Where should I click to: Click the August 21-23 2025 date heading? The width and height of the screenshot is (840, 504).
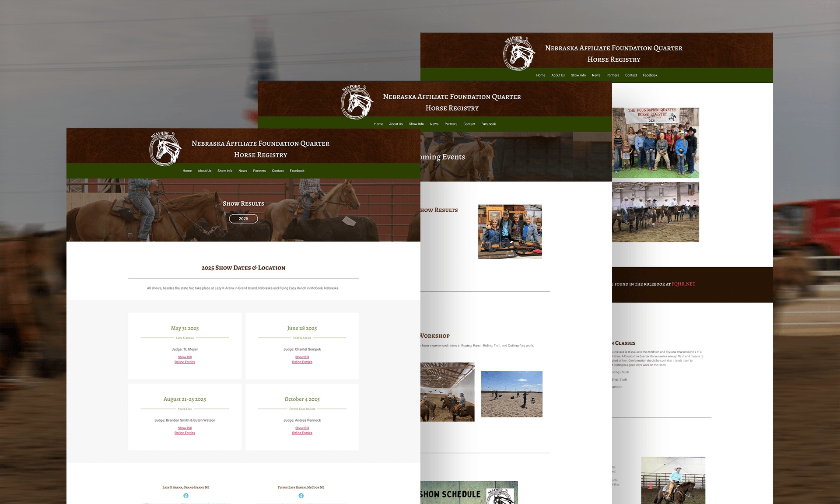[185, 399]
